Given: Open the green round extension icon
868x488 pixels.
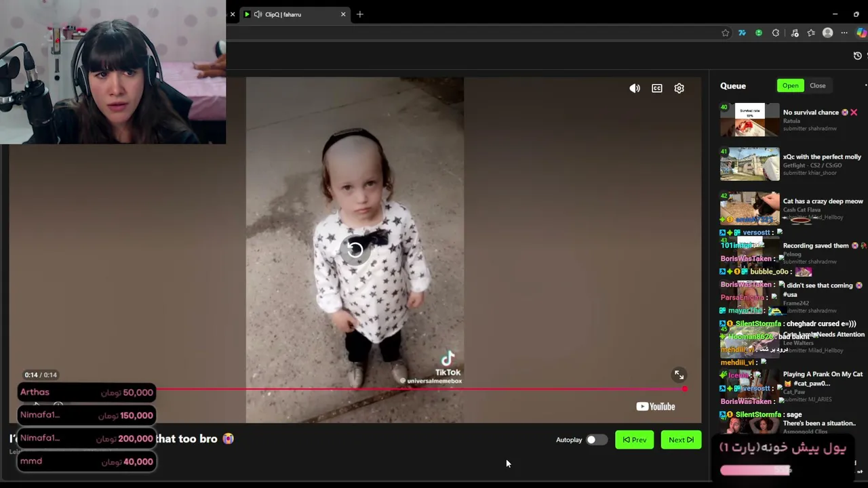Looking at the screenshot, I should pos(759,33).
